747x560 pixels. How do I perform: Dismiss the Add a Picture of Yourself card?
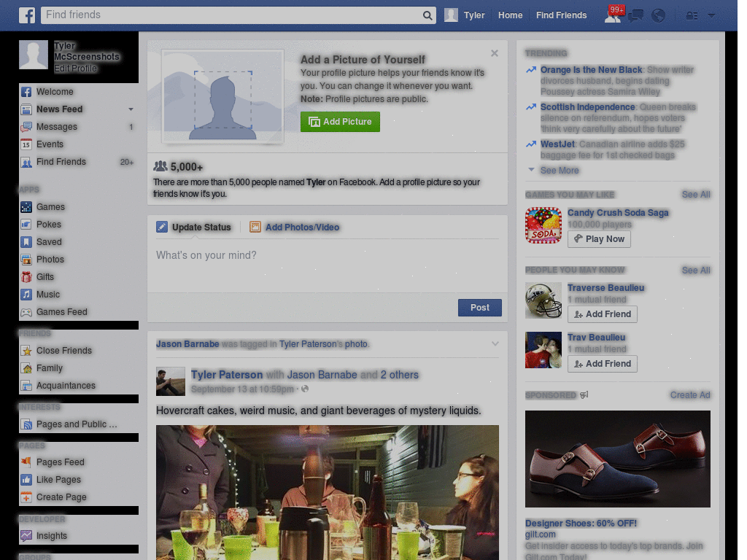click(495, 53)
